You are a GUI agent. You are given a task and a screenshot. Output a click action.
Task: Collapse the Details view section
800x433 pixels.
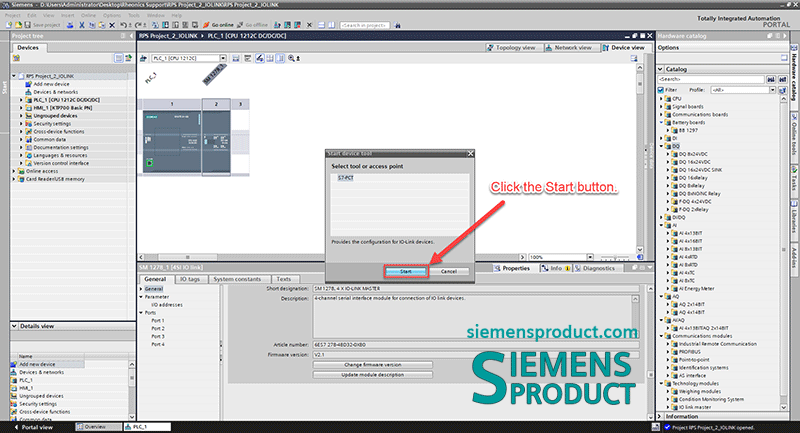click(x=14, y=326)
